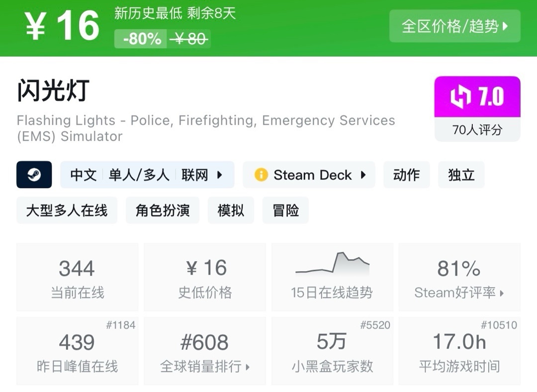The height and width of the screenshot is (392, 537).
Task: Click the -80% discount badge
Action: (141, 38)
